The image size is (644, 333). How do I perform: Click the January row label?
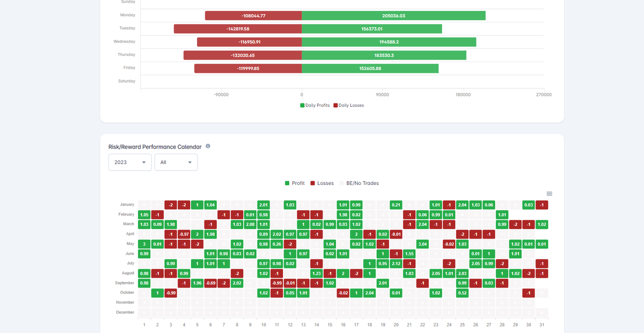(127, 205)
